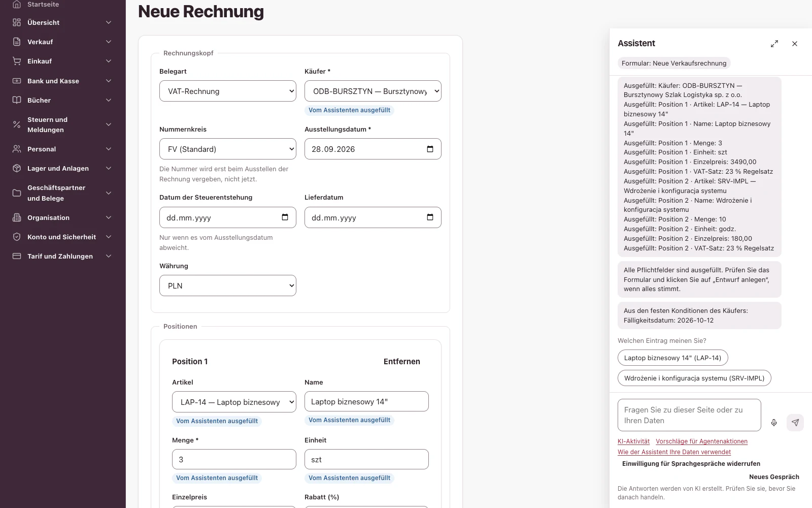Click the Menge field of Position 1

(234, 459)
